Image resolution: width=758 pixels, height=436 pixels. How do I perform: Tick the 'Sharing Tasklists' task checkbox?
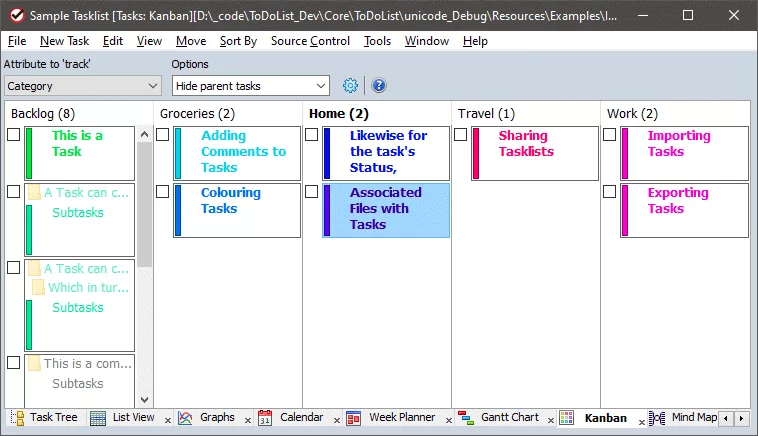(461, 135)
